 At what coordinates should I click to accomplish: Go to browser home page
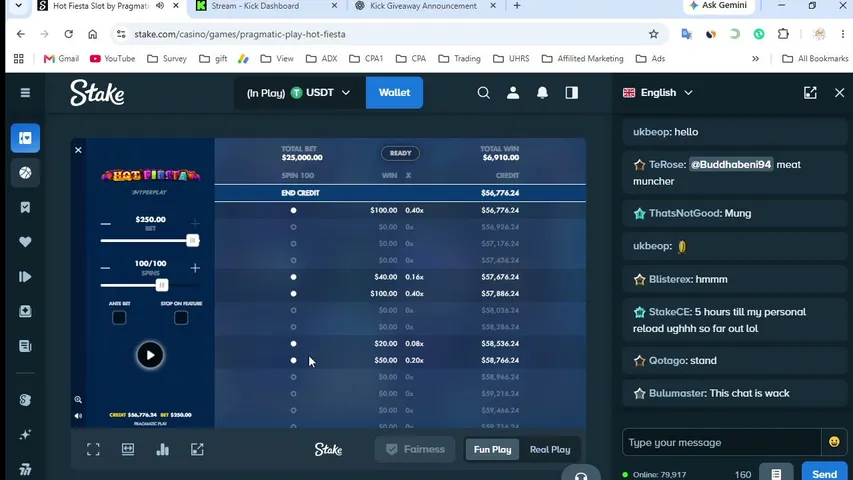click(92, 34)
